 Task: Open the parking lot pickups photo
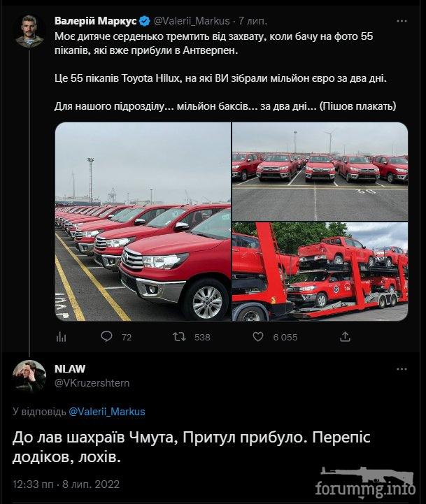(320, 171)
